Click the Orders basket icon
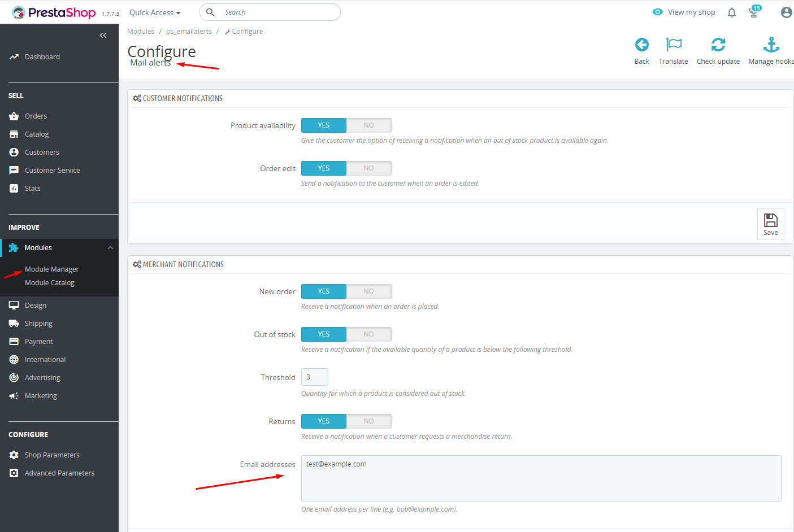794x532 pixels. pos(14,116)
